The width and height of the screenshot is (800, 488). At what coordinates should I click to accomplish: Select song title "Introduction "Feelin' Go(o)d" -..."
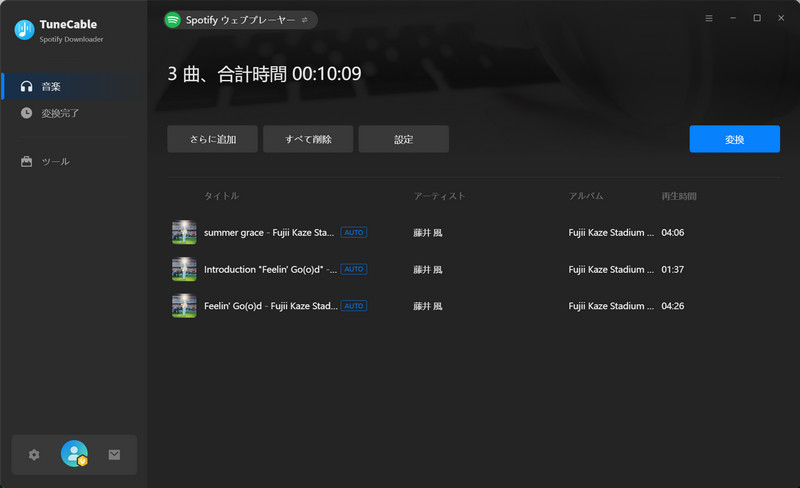coord(270,270)
